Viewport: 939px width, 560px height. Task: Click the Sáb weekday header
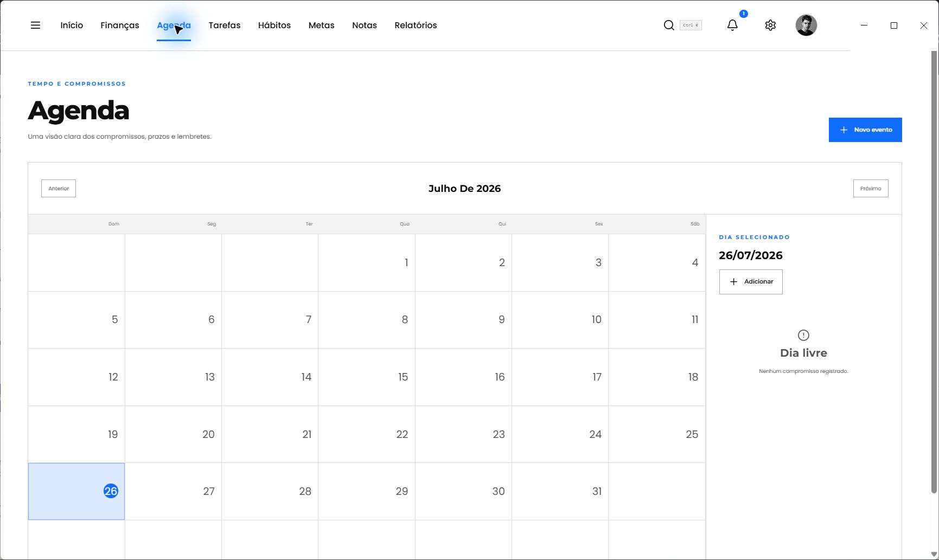coord(695,224)
